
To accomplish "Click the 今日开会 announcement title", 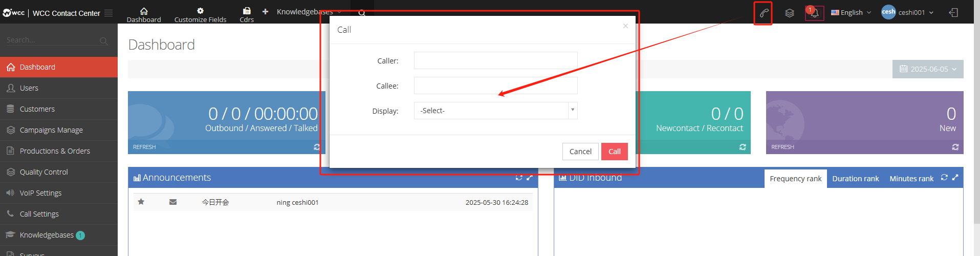I will [x=215, y=202].
